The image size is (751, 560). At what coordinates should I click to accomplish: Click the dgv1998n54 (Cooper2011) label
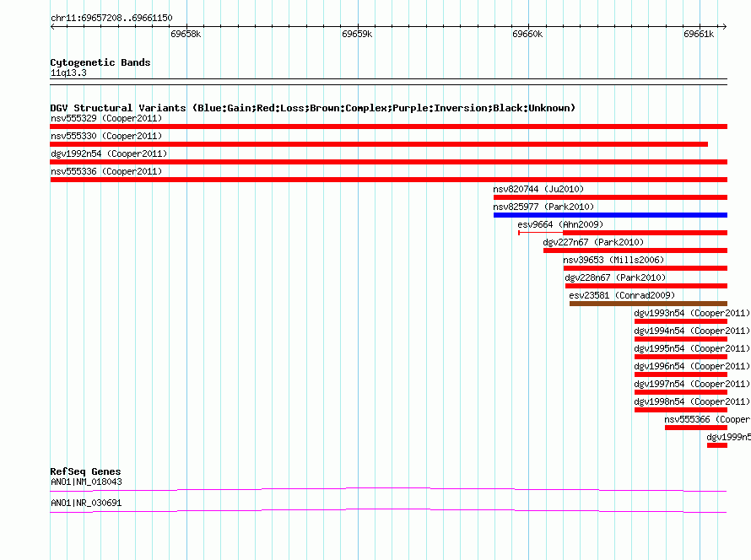[692, 401]
